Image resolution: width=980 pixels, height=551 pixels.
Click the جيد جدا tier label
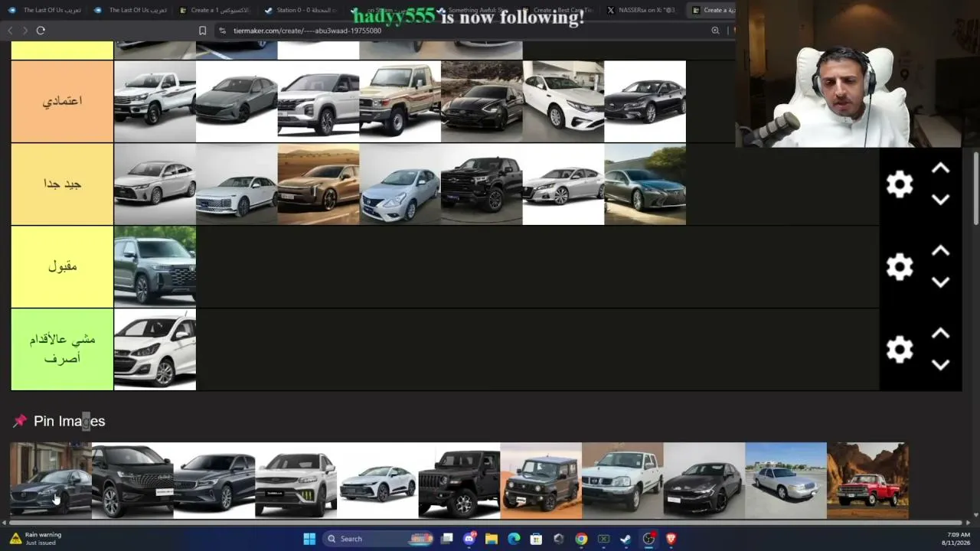click(62, 184)
